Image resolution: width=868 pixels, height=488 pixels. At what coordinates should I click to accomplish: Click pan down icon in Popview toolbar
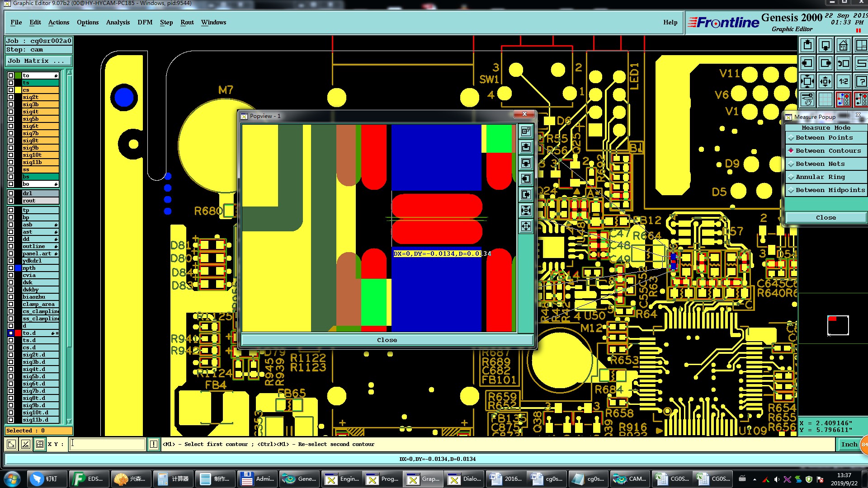(526, 163)
